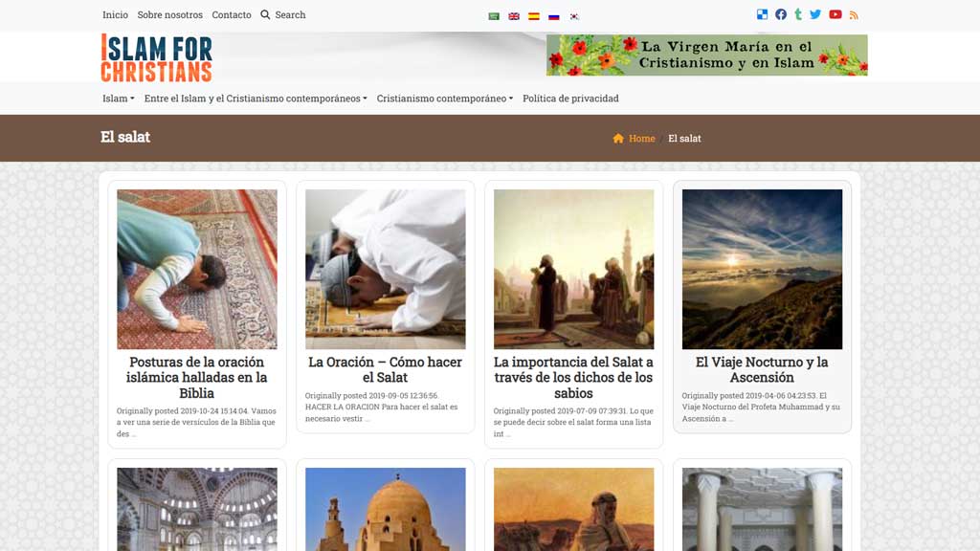This screenshot has height=551, width=980.
Task: Click the Twitter bird icon
Action: [815, 13]
